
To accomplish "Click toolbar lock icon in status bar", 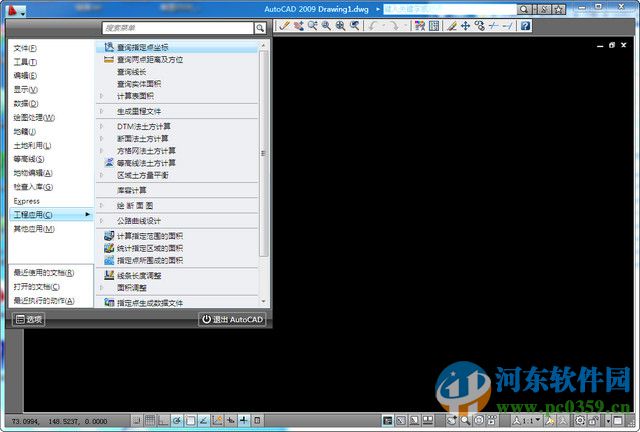I will pyautogui.click(x=594, y=420).
